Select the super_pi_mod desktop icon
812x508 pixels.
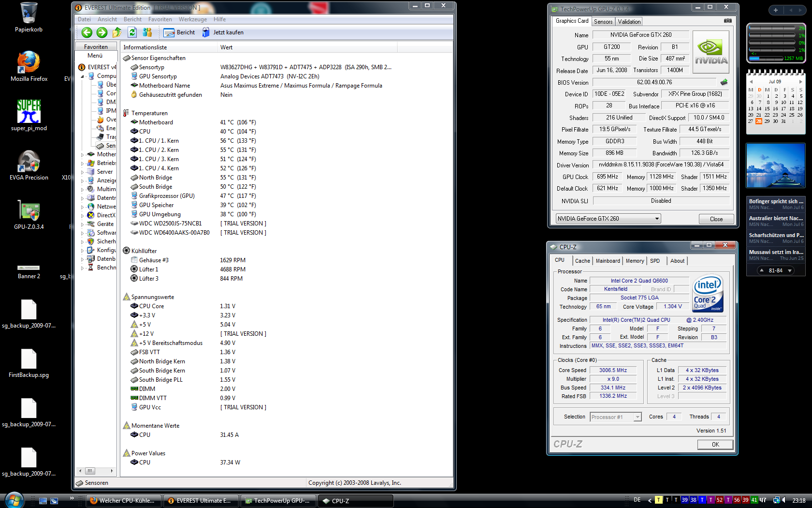29,115
